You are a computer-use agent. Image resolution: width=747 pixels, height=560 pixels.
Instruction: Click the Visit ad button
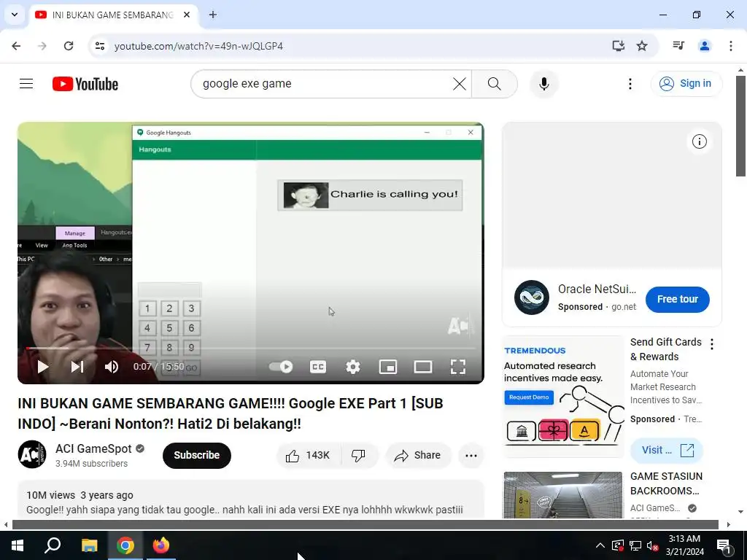(667, 451)
